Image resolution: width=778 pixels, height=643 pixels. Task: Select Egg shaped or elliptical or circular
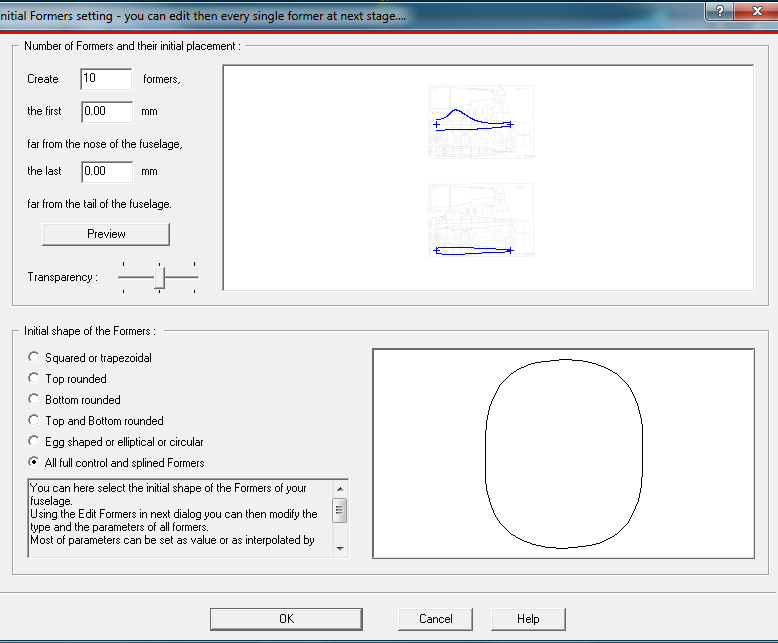(x=35, y=442)
